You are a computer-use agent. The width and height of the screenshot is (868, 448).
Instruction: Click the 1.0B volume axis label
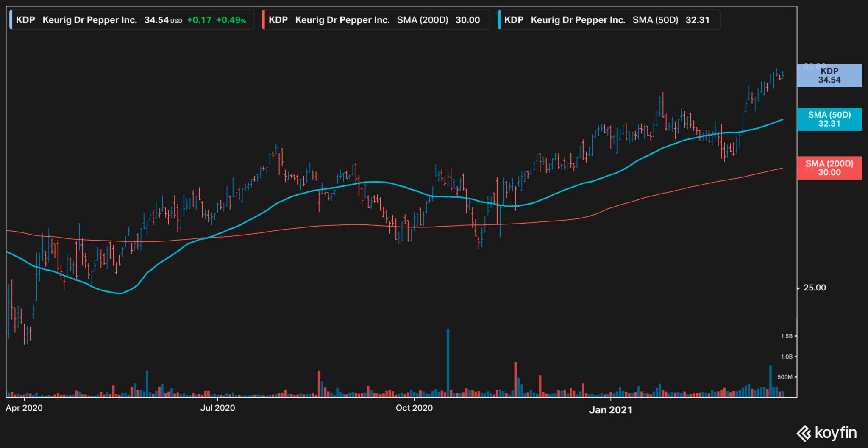click(787, 357)
